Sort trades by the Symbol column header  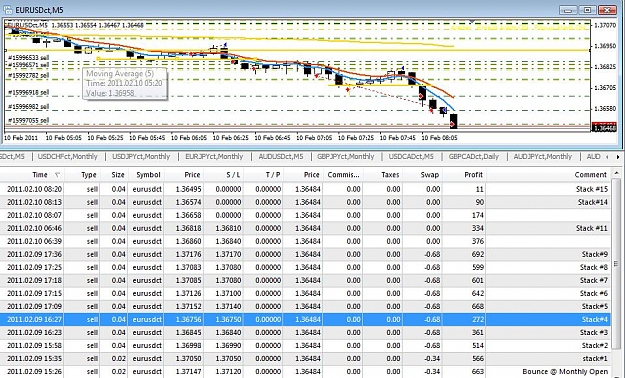146,175
